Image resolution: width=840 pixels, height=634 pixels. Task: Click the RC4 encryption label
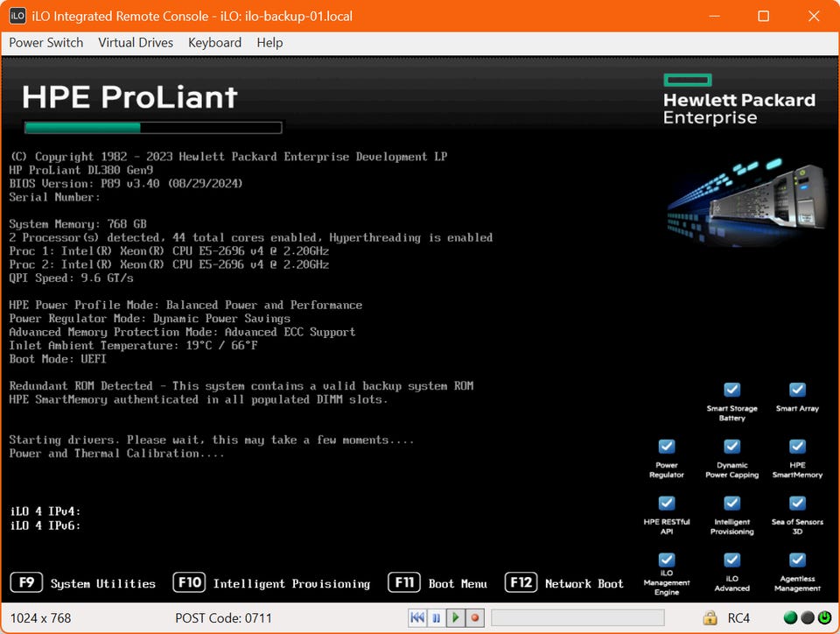point(738,618)
